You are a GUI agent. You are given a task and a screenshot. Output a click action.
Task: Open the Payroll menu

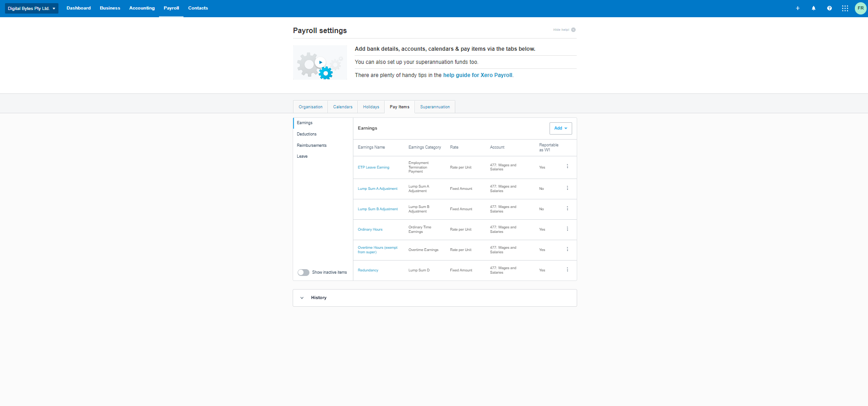click(171, 8)
